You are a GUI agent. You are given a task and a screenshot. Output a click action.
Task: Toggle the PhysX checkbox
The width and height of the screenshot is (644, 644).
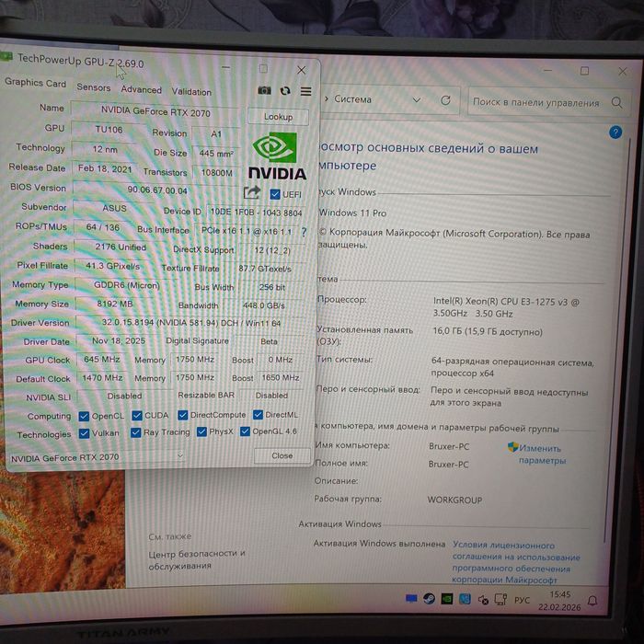pyautogui.click(x=201, y=431)
